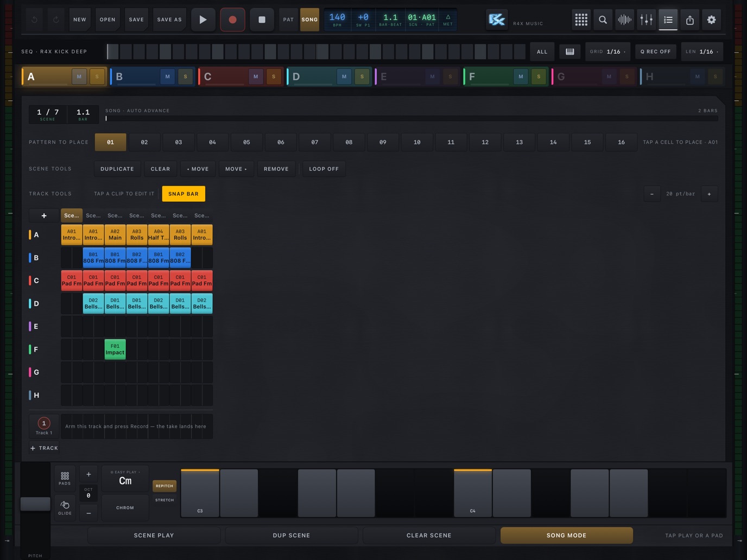Toggle the GLIDE hand icon

tap(65, 507)
